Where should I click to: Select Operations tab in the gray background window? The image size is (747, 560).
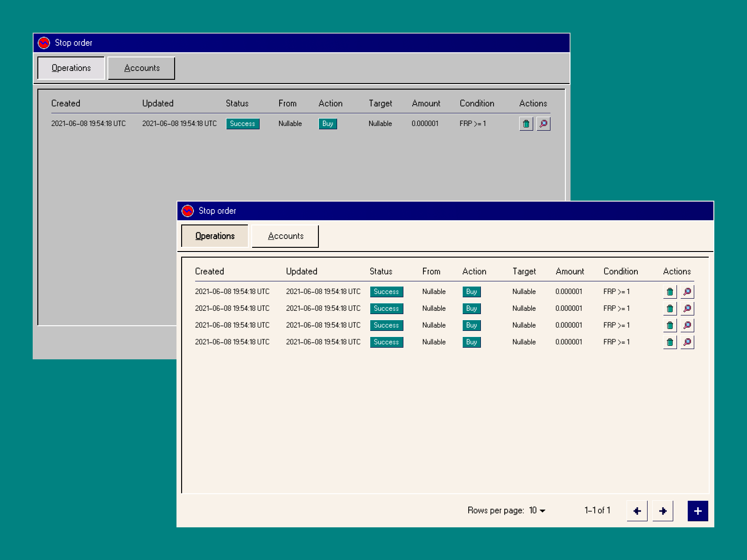click(x=71, y=68)
